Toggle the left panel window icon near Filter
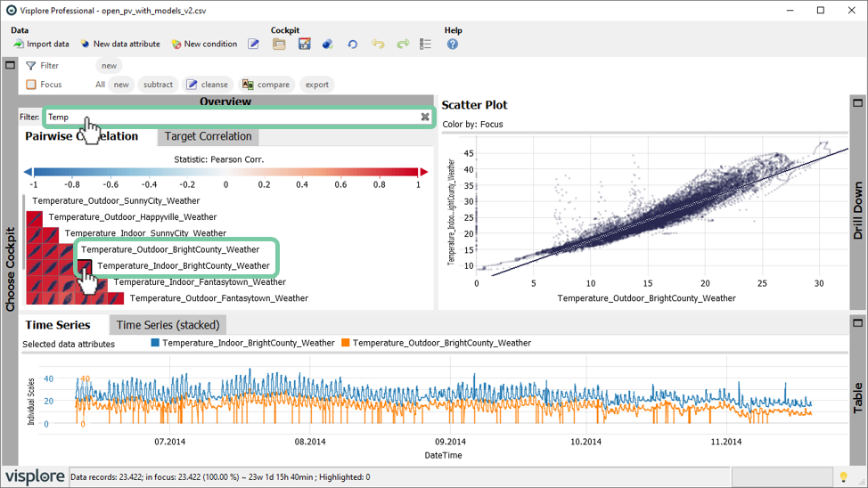The image size is (868, 488). tap(10, 65)
